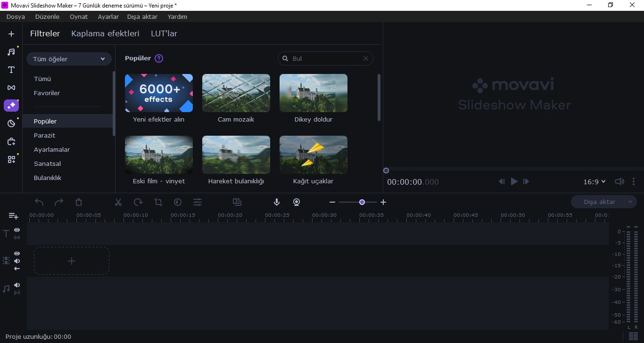Click the add media placeholder on timeline

[x=72, y=261]
